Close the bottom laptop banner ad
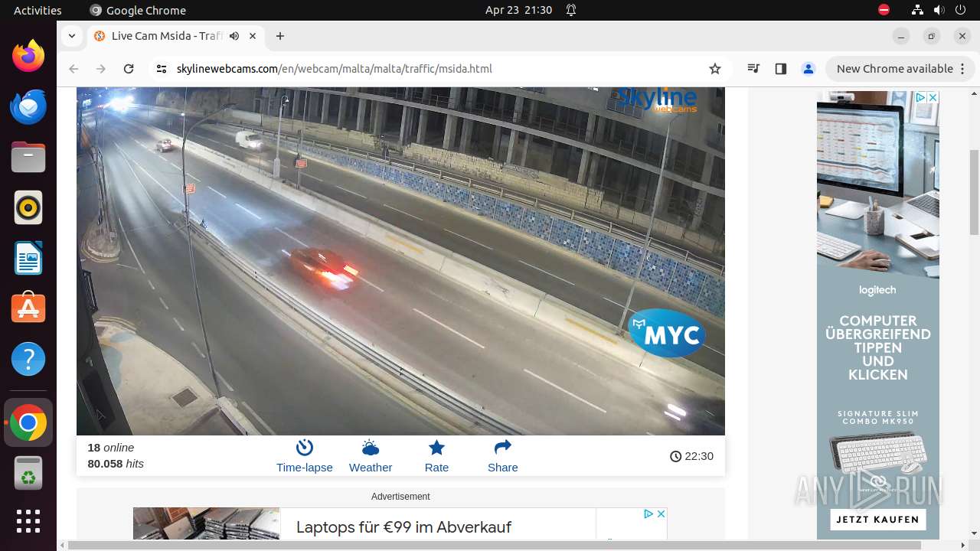Screen dimensions: 980x551 pyautogui.click(x=661, y=514)
